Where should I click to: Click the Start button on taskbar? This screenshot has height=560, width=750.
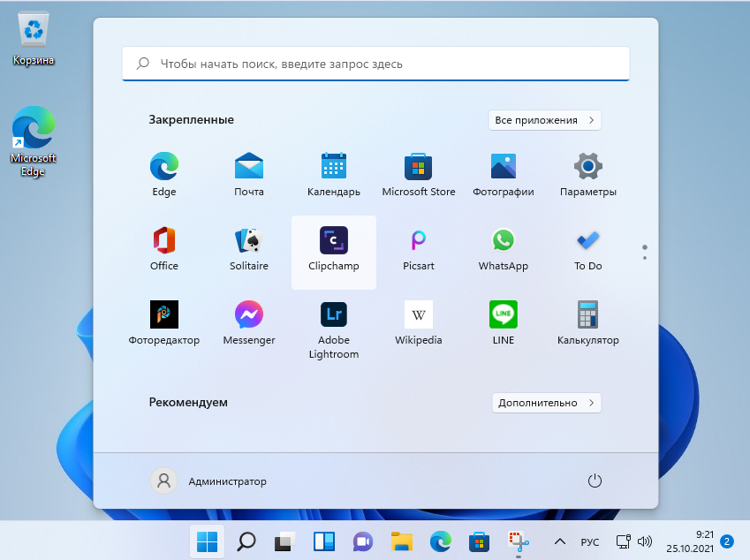[207, 541]
